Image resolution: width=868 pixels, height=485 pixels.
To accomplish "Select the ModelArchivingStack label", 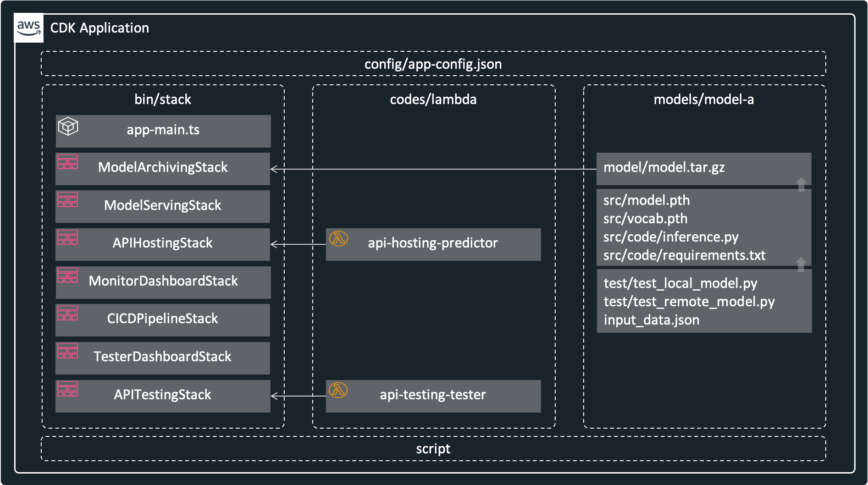I will (x=163, y=167).
